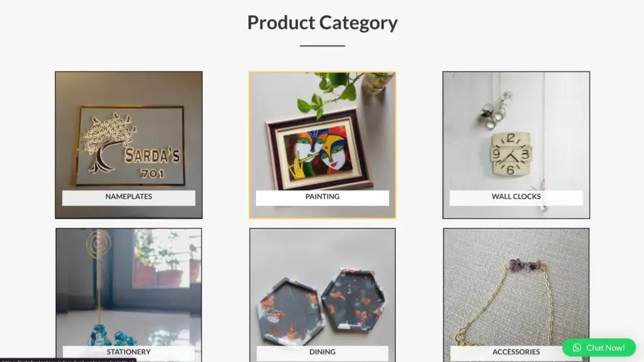Click the Product Category heading
The height and width of the screenshot is (362, 644).
pyautogui.click(x=323, y=23)
